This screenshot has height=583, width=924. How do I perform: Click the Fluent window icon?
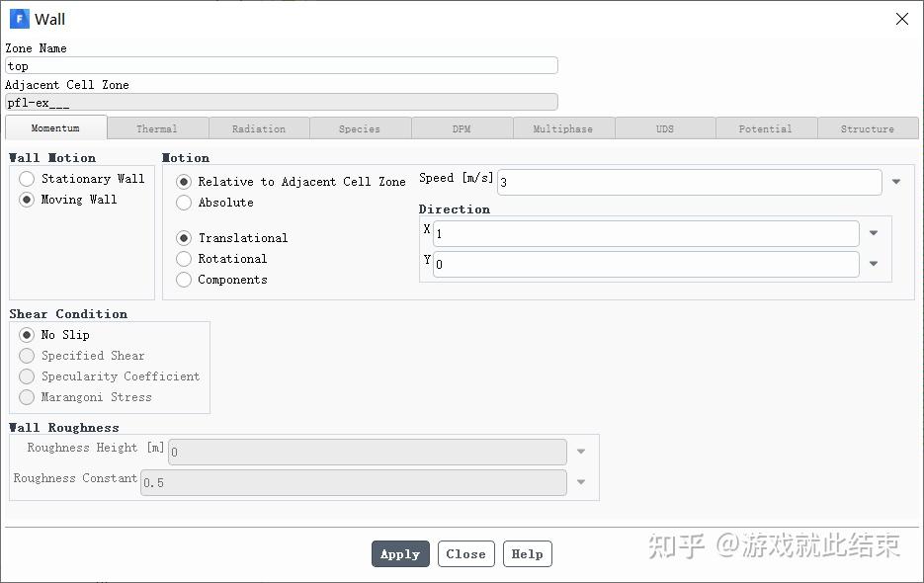[x=18, y=19]
